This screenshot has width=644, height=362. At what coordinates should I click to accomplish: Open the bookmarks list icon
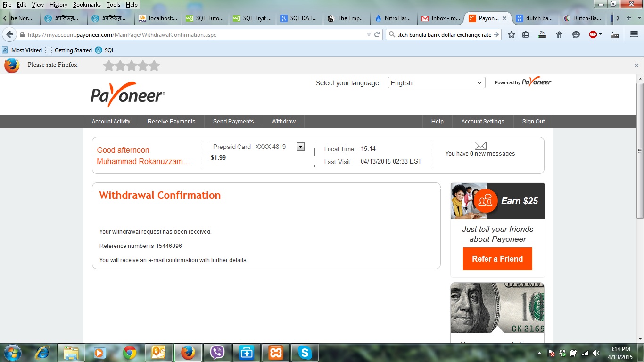[526, 34]
